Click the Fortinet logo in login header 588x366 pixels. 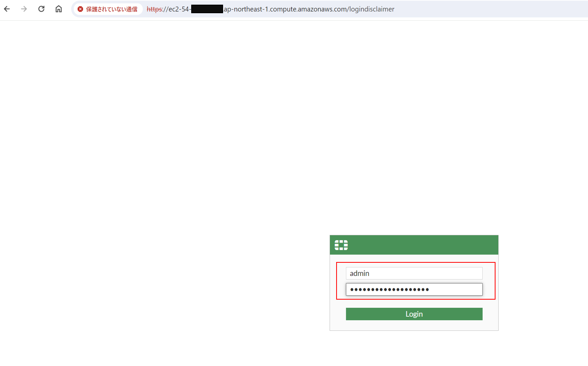[341, 245]
